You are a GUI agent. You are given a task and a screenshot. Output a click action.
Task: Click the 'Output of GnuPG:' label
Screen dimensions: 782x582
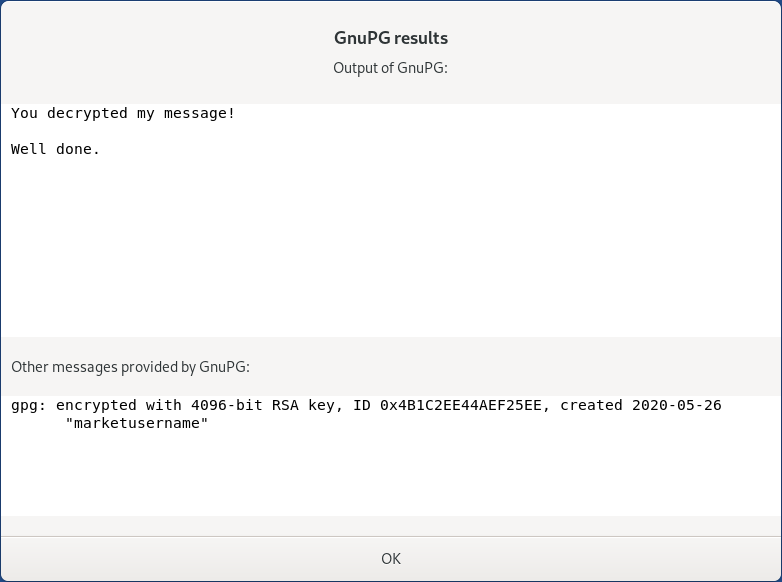[391, 68]
